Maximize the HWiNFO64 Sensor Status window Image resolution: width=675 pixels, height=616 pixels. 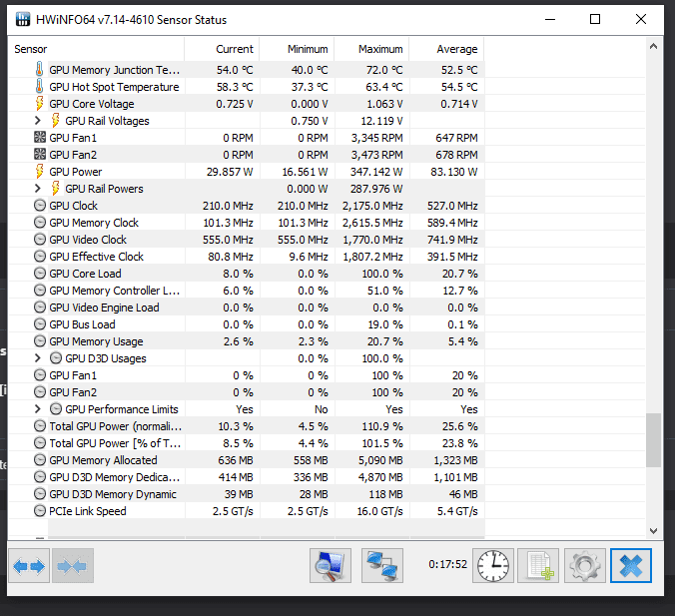595,19
